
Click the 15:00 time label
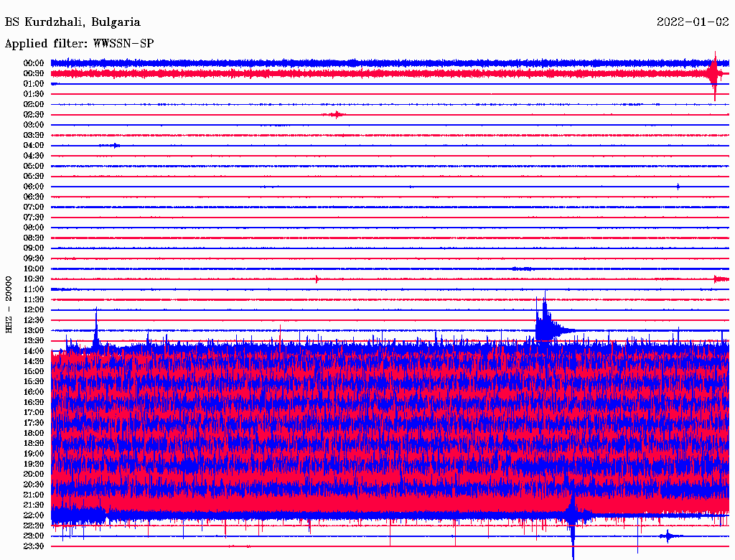click(34, 371)
